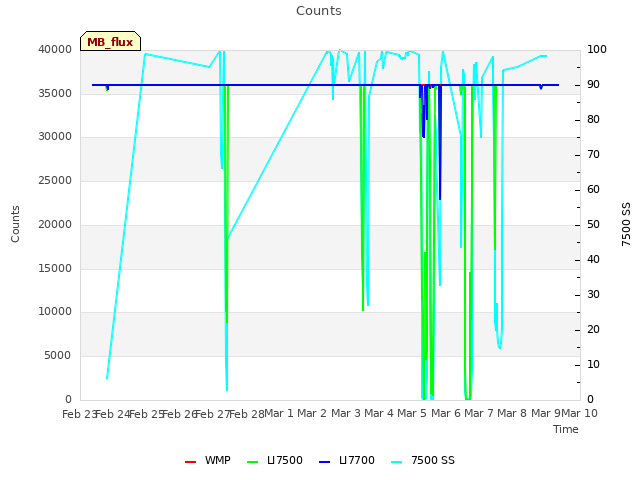The height and width of the screenshot is (480, 640).
Task: Click the 35000 left axis tick label
Action: click(x=55, y=93)
